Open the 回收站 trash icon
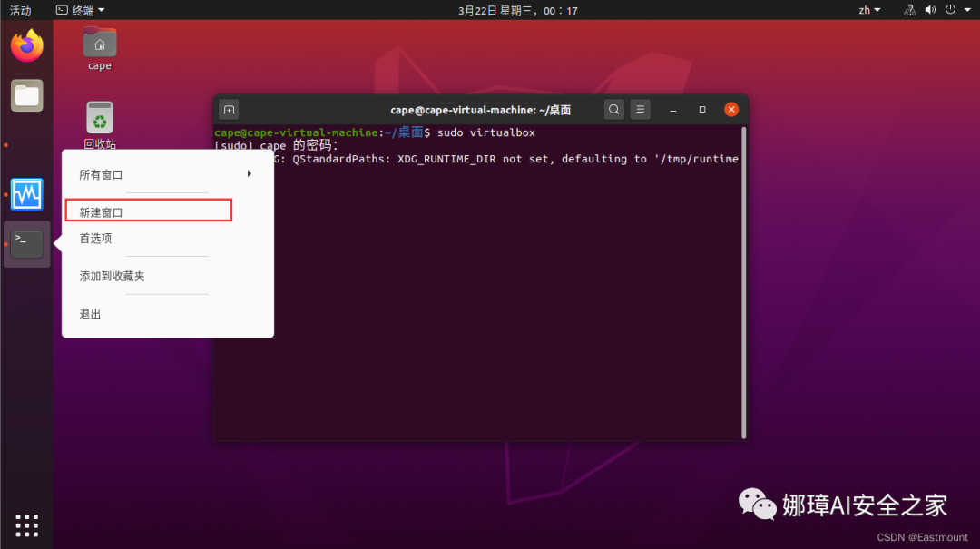Screen dimensions: 980x549 coord(100,125)
